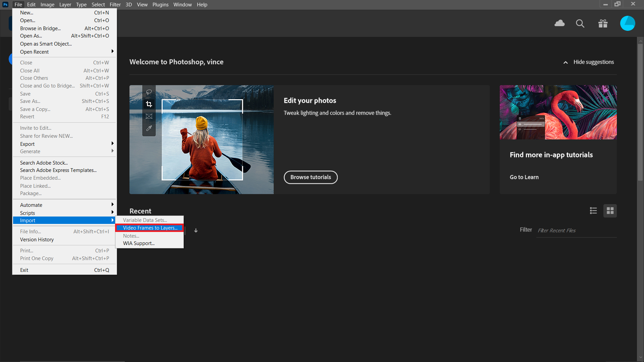This screenshot has width=644, height=362.
Task: Select the Crop tool in the mini toolbar
Action: 149,104
